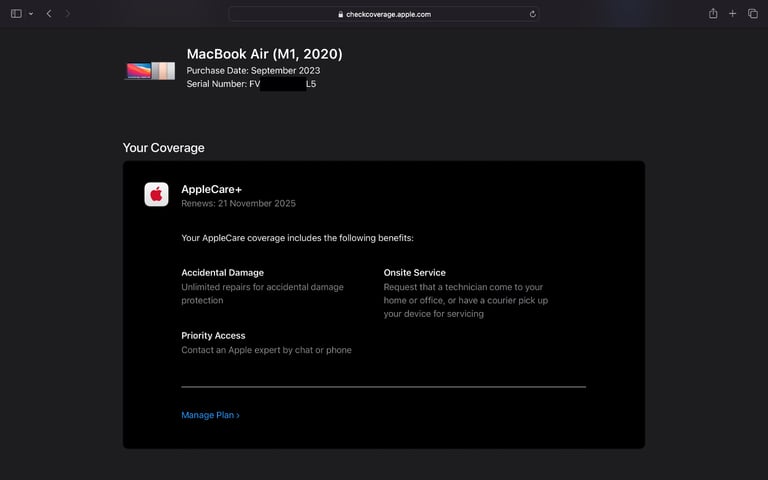The image size is (768, 480).
Task: Click the AppleCare+ title
Action: [x=212, y=189]
